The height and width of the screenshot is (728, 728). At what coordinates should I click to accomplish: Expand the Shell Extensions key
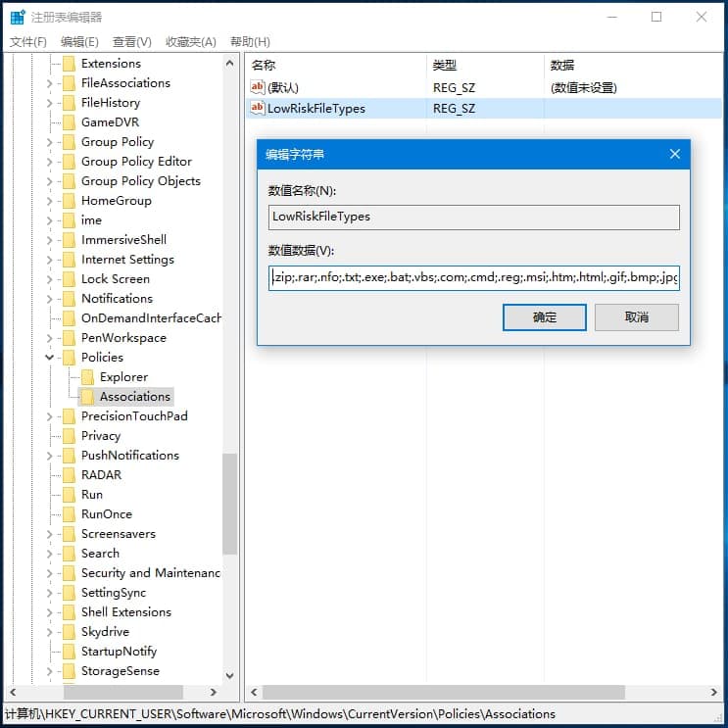(x=50, y=612)
